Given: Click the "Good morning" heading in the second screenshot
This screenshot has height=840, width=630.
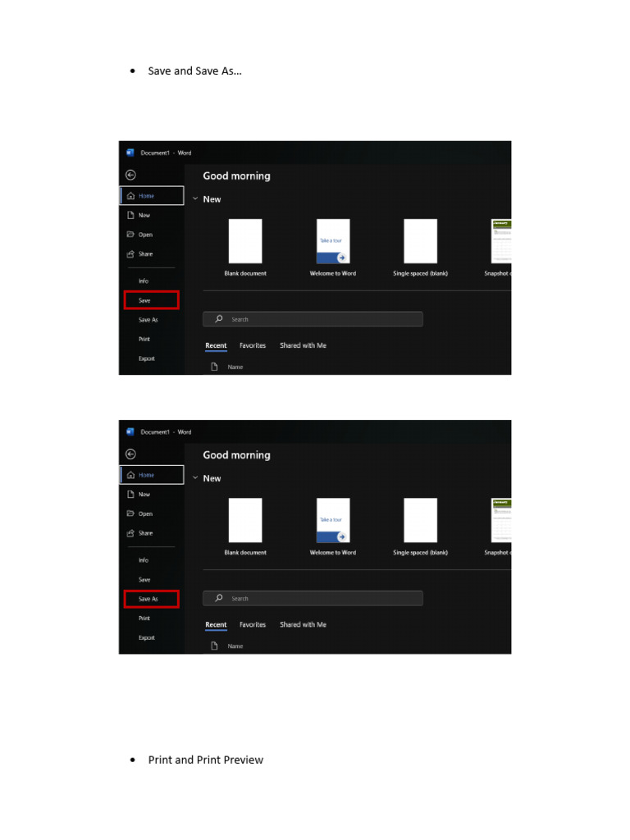Looking at the screenshot, I should point(237,454).
